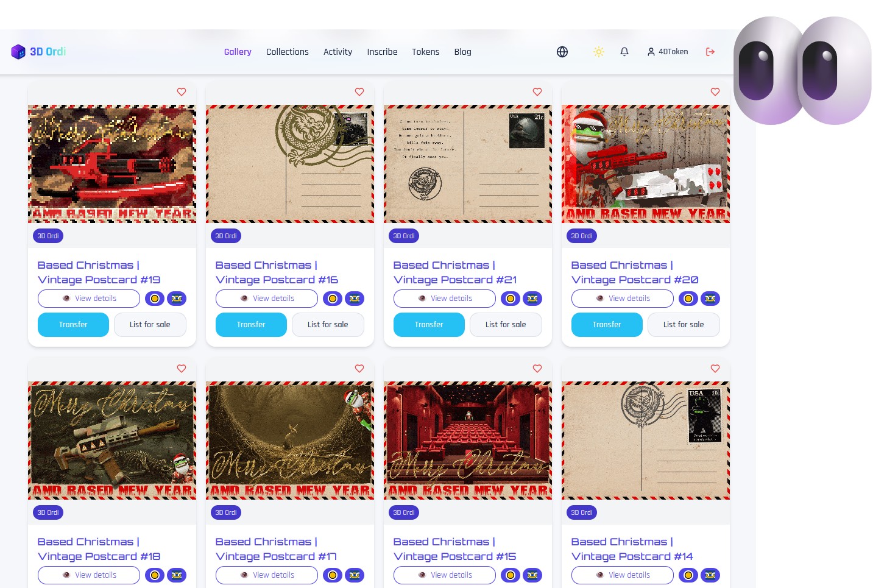Image resolution: width=873 pixels, height=588 pixels.
Task: Click blue badge icon on Postcard #17
Action: tap(355, 575)
